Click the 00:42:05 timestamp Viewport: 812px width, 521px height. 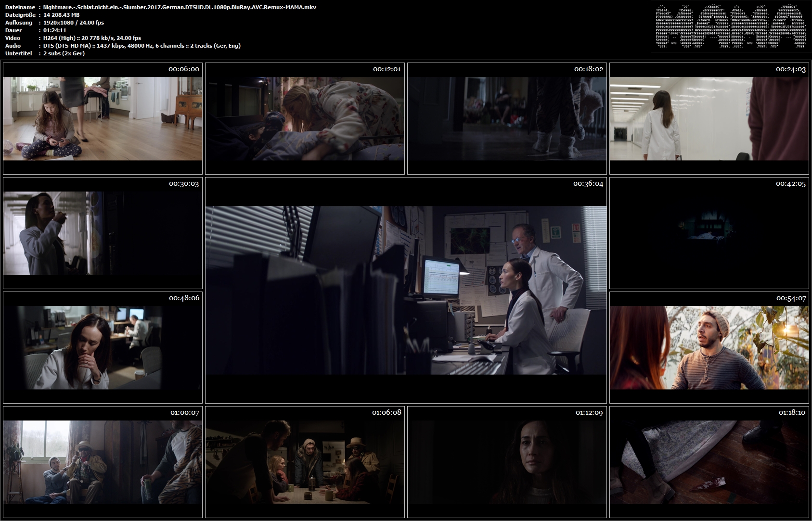tap(791, 184)
